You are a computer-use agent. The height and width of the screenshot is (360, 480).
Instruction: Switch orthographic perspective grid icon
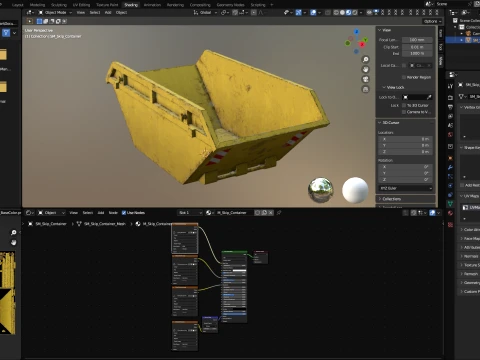click(366, 89)
